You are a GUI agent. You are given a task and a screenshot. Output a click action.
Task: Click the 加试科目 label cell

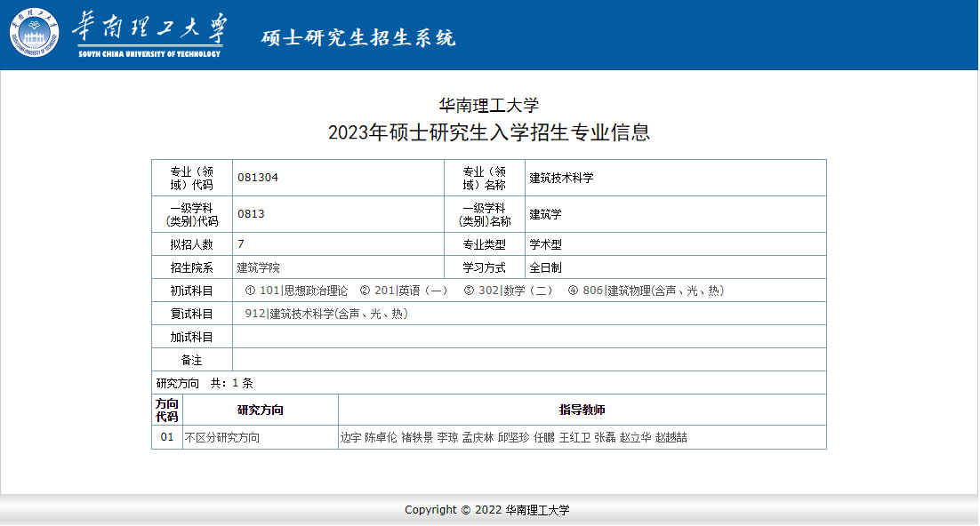(x=192, y=337)
